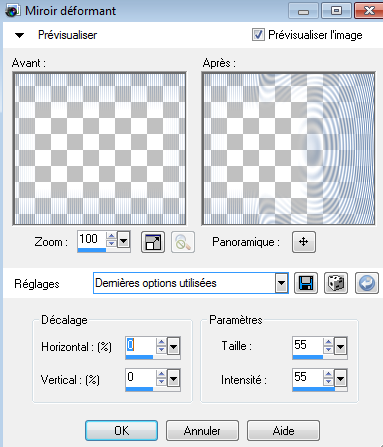Reset to defaults with blue arrow icon
Screen dimensions: 383x447
367,283
